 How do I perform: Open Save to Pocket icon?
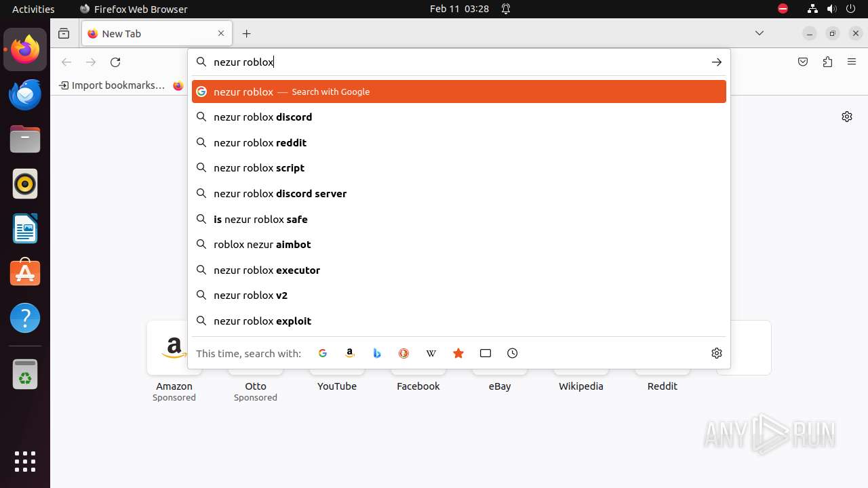pos(803,62)
